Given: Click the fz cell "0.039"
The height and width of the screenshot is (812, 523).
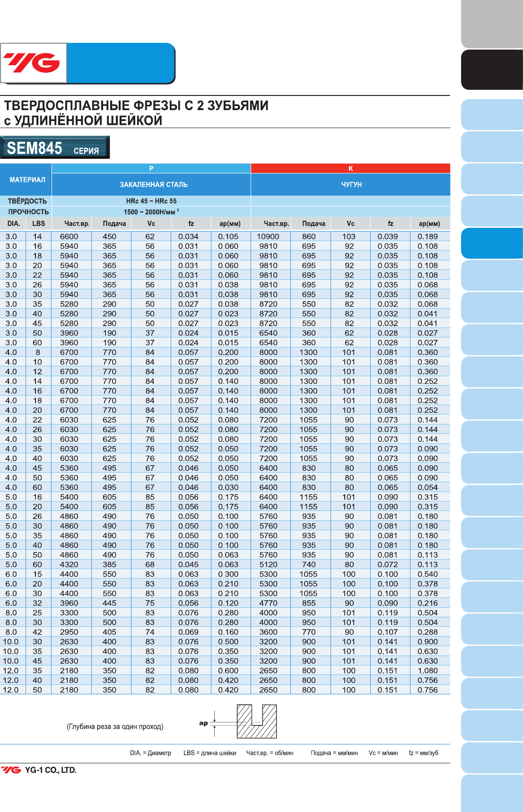Looking at the screenshot, I should (x=388, y=236).
